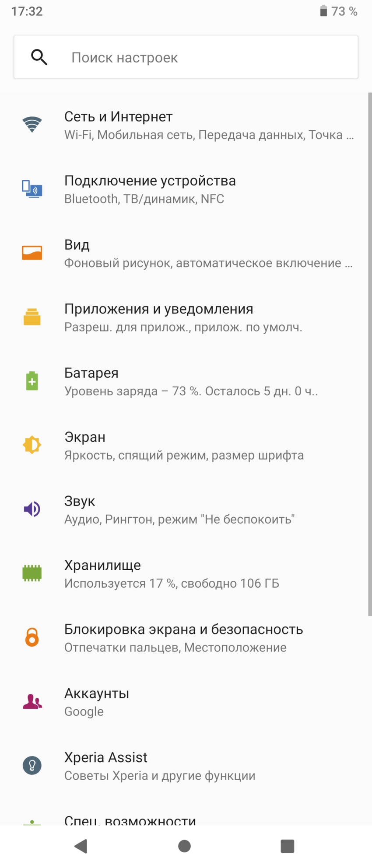Tap the purple sound speaker icon
The height and width of the screenshot is (868, 372).
point(32,509)
